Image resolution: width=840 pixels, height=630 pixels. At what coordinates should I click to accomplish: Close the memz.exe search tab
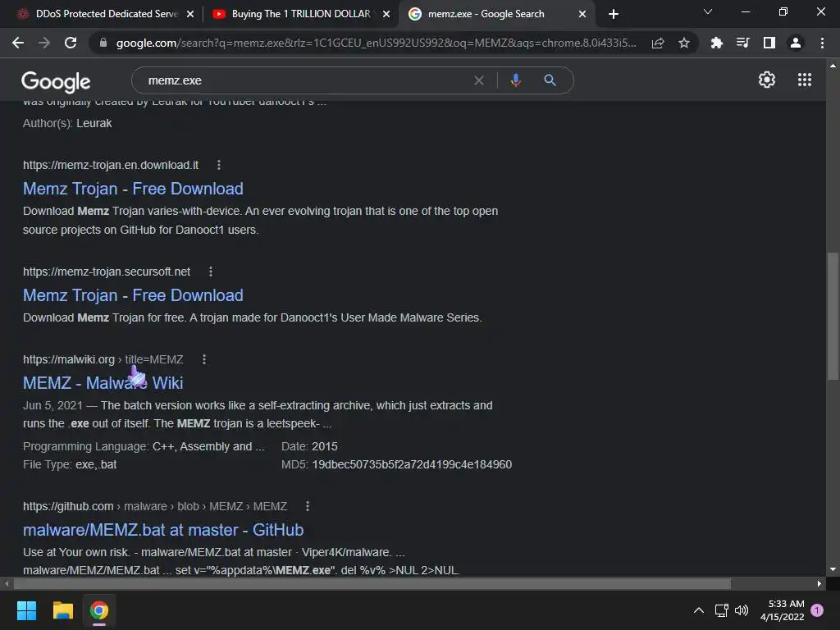pos(582,14)
